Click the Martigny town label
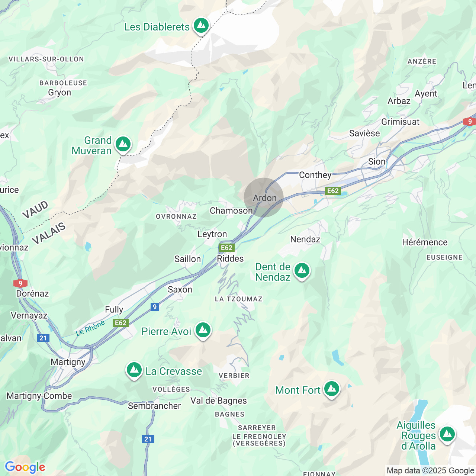This screenshot has width=476, height=476. tap(68, 362)
